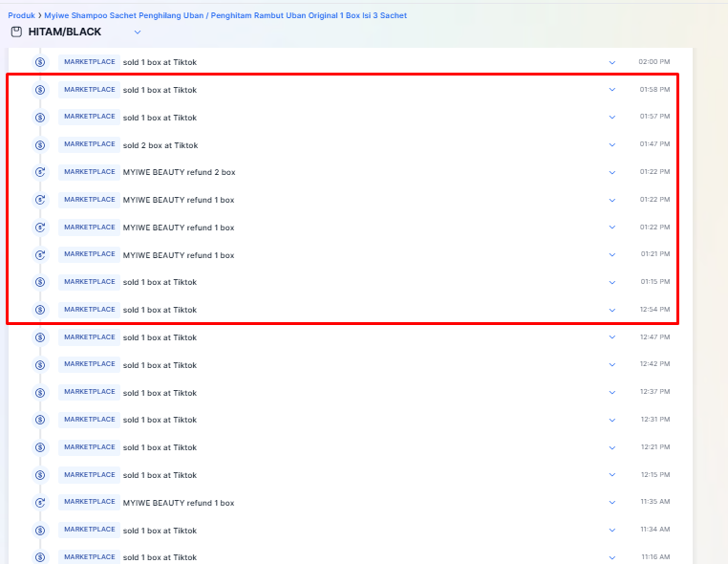This screenshot has height=564, width=728.
Task: Expand the 01:47 PM sold 2 box chevron
Action: 612,145
